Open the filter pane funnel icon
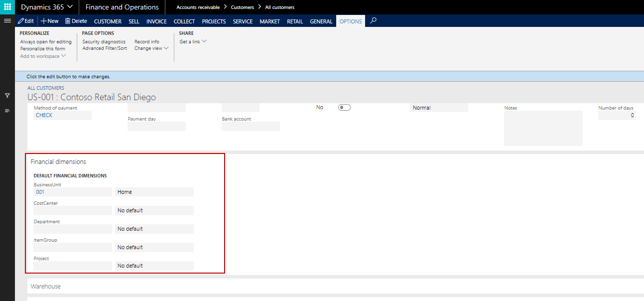This screenshot has height=301, width=644. pyautogui.click(x=7, y=95)
